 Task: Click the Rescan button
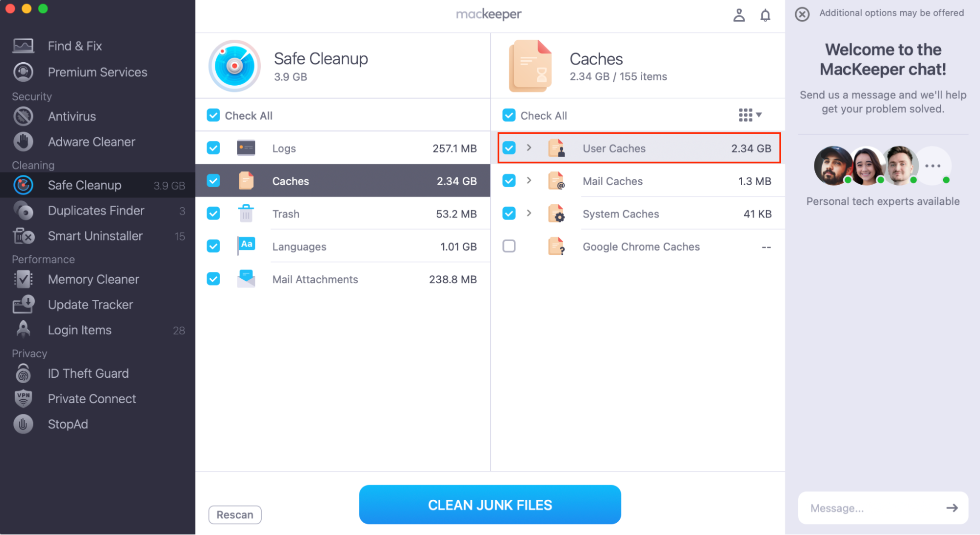pyautogui.click(x=235, y=514)
